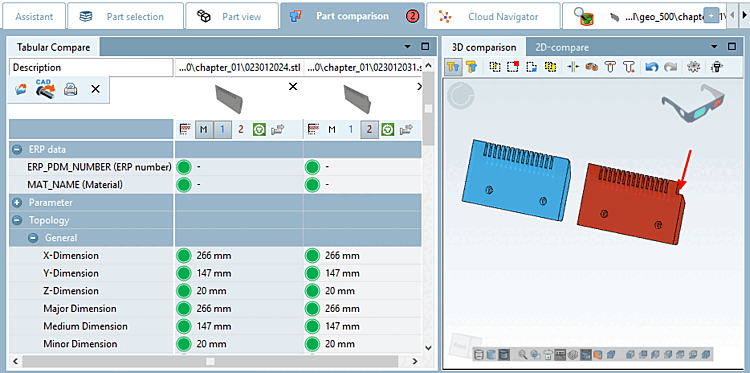Collapse the General subsection
The width and height of the screenshot is (750, 373).
point(33,237)
